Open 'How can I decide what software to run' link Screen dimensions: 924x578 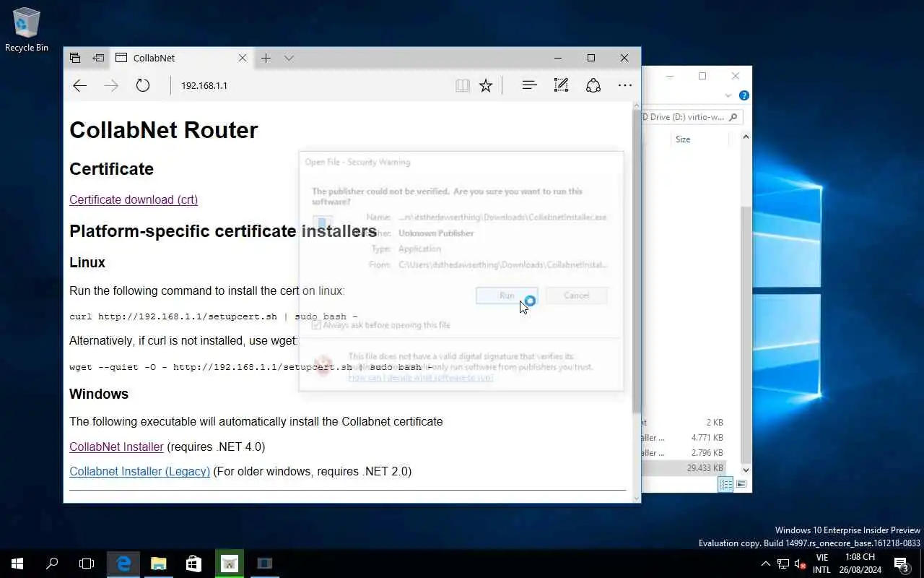coord(420,377)
